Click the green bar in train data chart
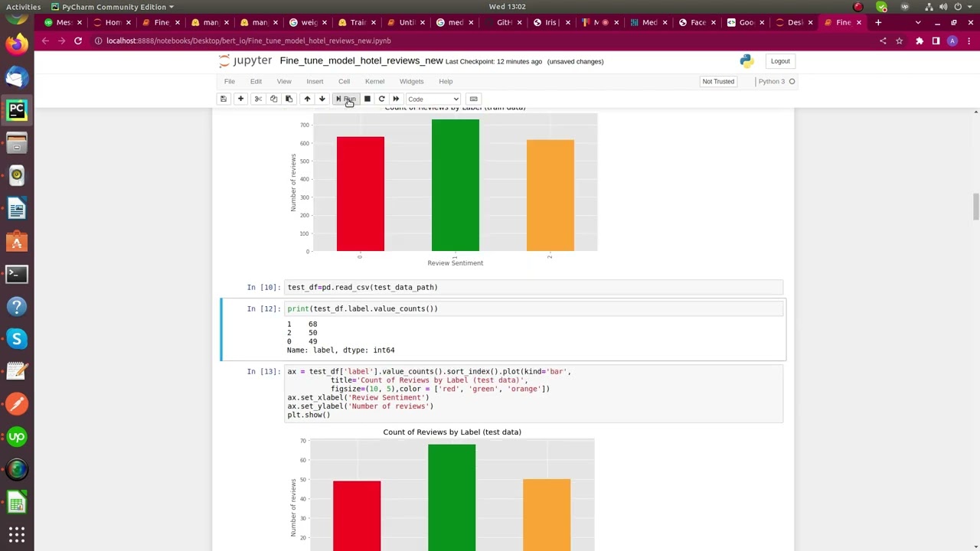Image resolution: width=980 pixels, height=551 pixels. [456, 185]
